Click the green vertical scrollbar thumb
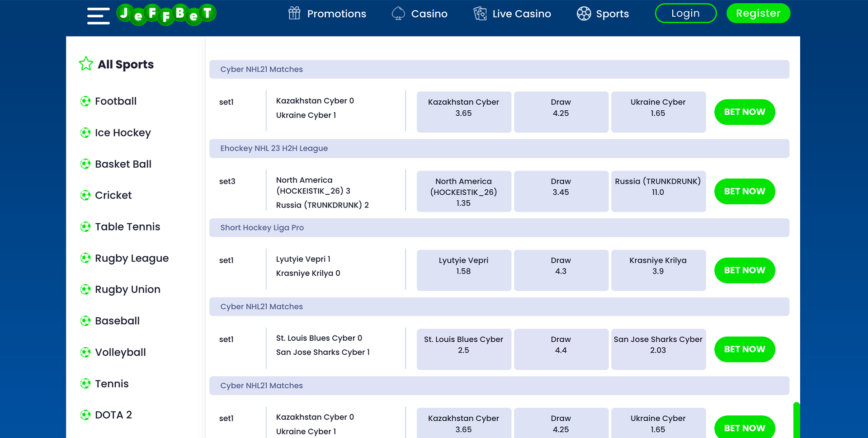Screen dimensions: 868x438 point(797,420)
